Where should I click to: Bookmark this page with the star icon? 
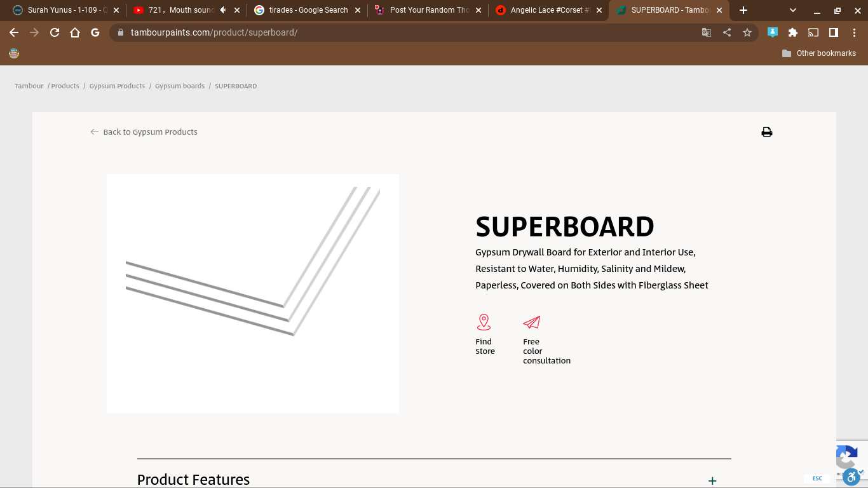(747, 32)
